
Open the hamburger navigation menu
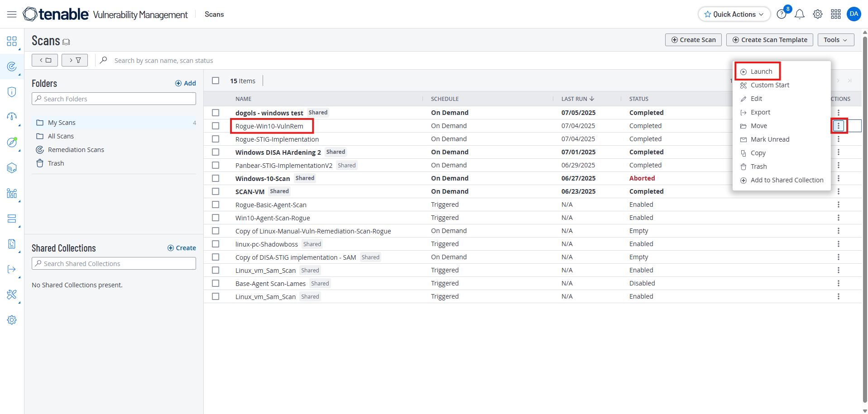click(12, 14)
